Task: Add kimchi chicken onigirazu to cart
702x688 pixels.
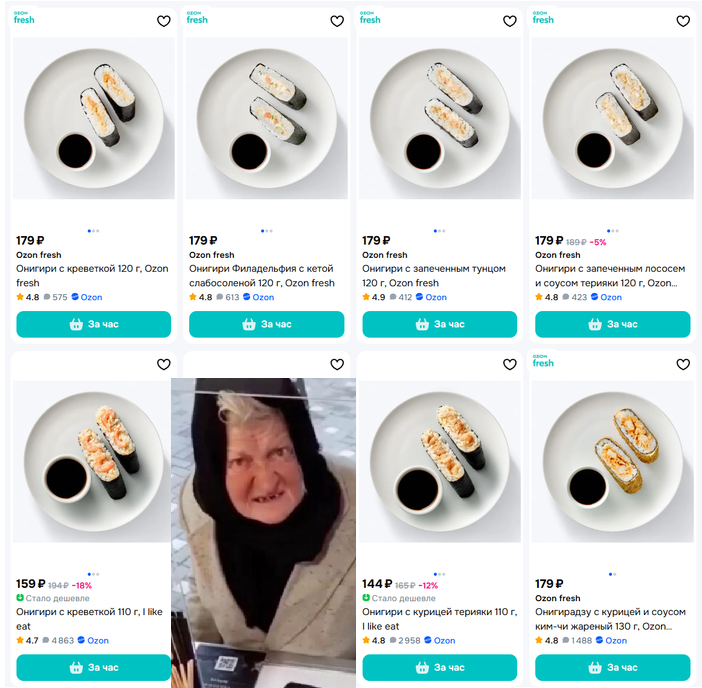Action: (x=612, y=667)
